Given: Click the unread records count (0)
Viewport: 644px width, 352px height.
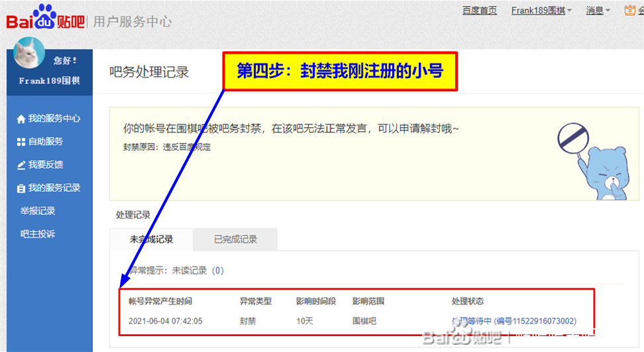Looking at the screenshot, I should point(217,271).
